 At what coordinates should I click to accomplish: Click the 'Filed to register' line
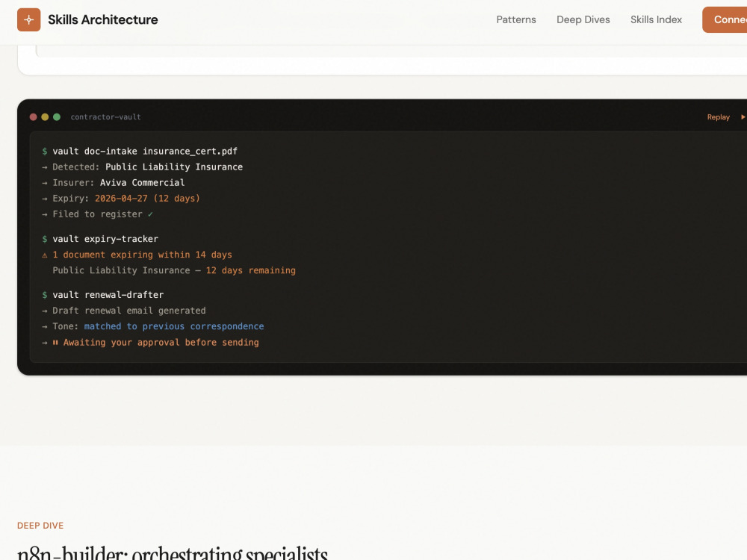pos(97,214)
